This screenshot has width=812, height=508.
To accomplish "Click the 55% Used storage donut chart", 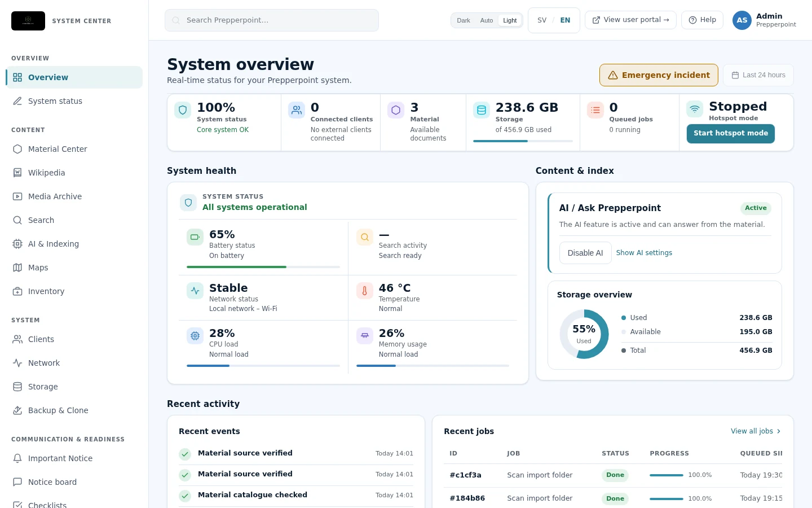I will pyautogui.click(x=584, y=334).
